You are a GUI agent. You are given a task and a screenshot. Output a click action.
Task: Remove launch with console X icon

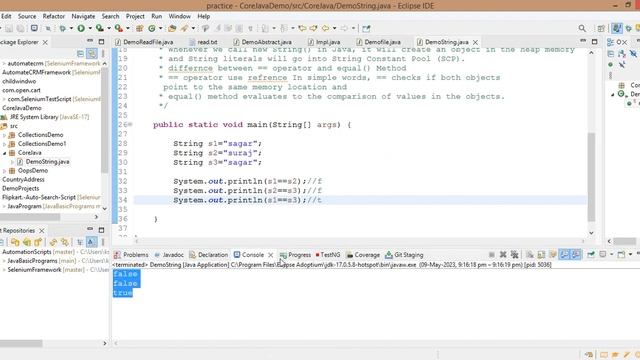coord(503,255)
